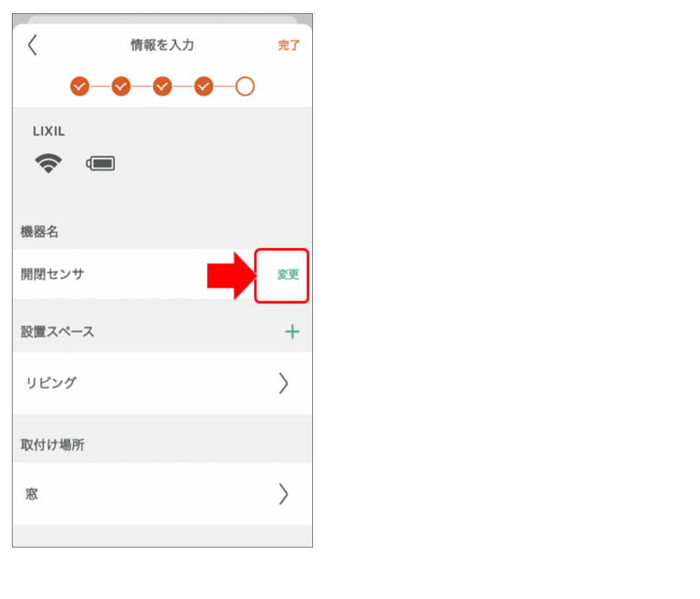This screenshot has width=700, height=599.
Task: Open the 窓 chevron arrow
Action: click(x=283, y=494)
